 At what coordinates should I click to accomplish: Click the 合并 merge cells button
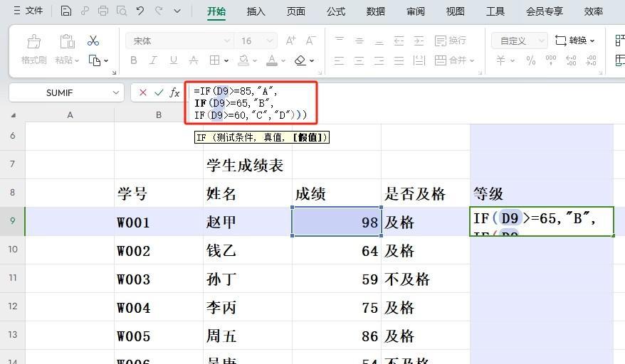pyautogui.click(x=454, y=60)
